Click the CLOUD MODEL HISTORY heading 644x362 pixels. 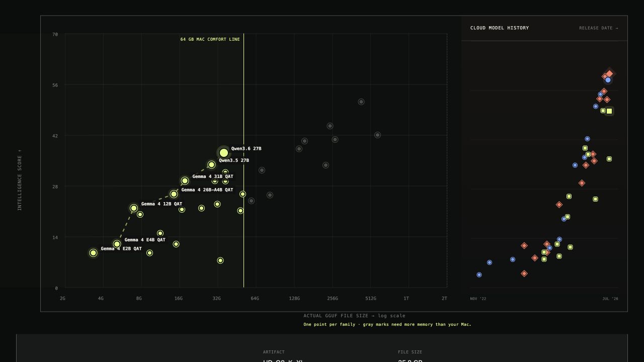(500, 28)
